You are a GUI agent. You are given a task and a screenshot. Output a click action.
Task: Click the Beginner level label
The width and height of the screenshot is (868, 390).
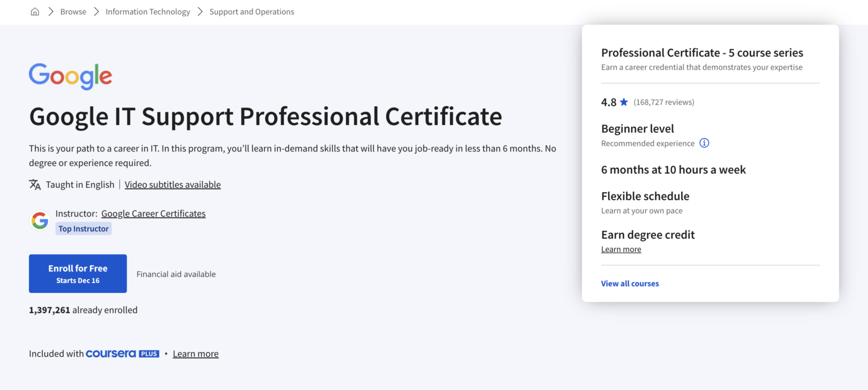coord(637,129)
